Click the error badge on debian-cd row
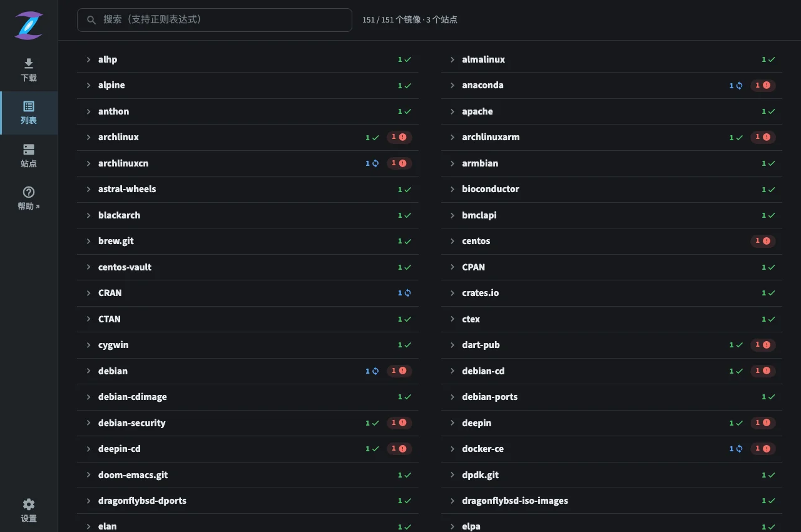 coord(763,371)
